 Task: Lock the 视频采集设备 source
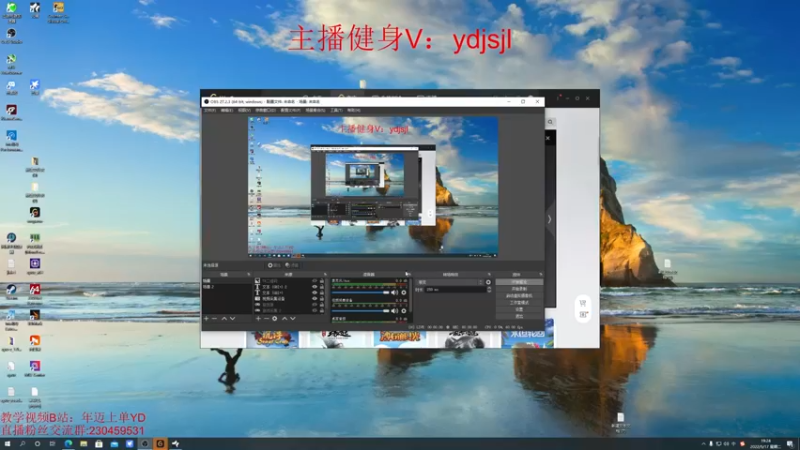(321, 298)
